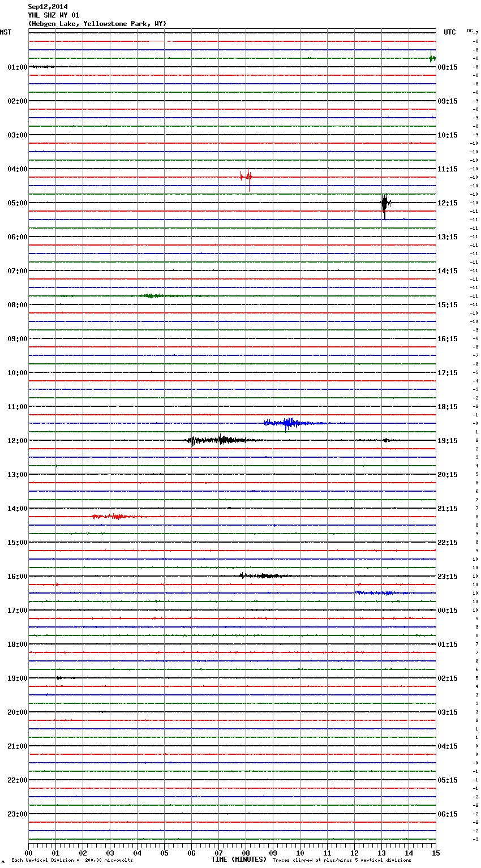
Task: Select the Each Vertical Division 200.00 microvolts note
Action: pos(72,860)
